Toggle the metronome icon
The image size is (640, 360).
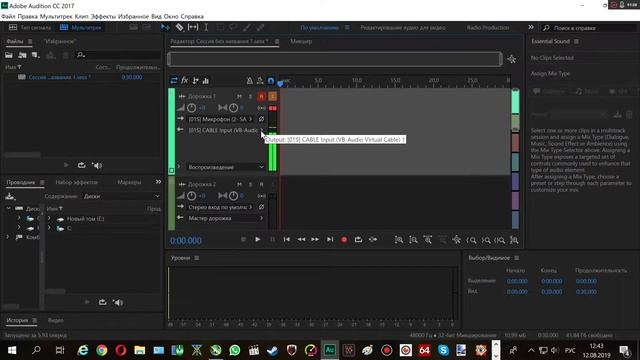(x=249, y=81)
